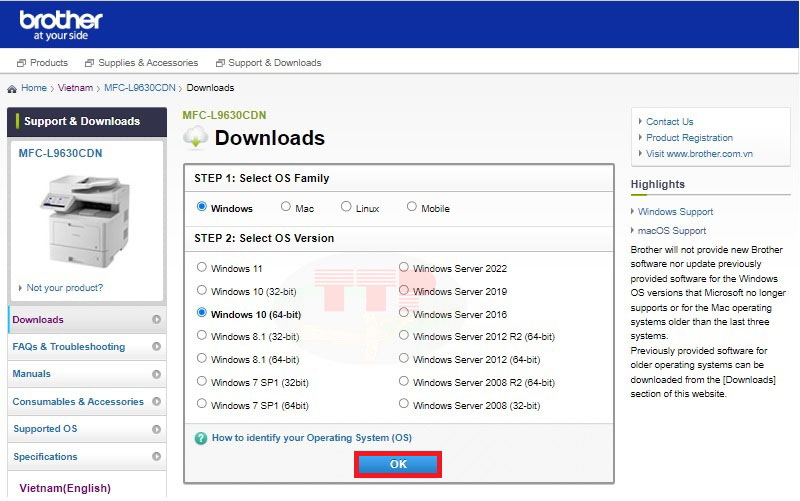Open the Products menu
The width and height of the screenshot is (800, 501).
pyautogui.click(x=42, y=63)
